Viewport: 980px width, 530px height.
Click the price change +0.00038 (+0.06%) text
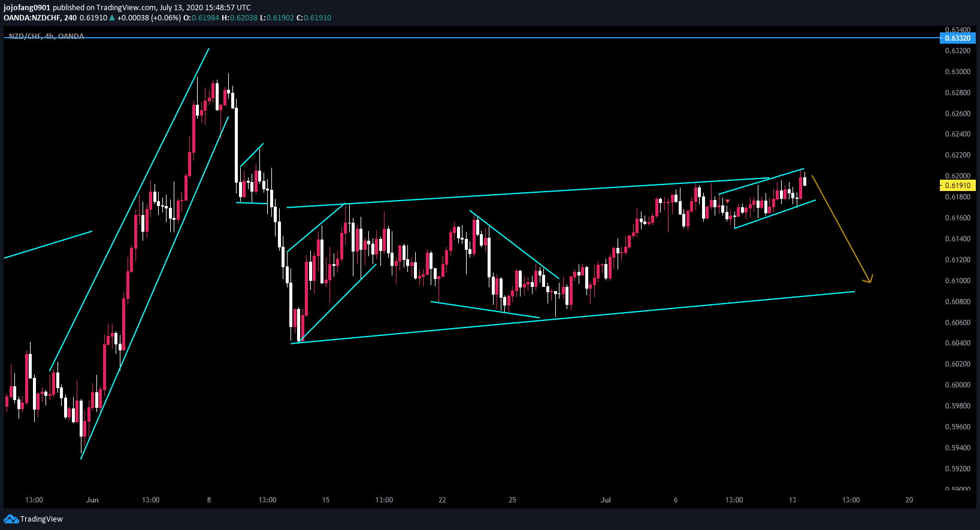pos(149,18)
